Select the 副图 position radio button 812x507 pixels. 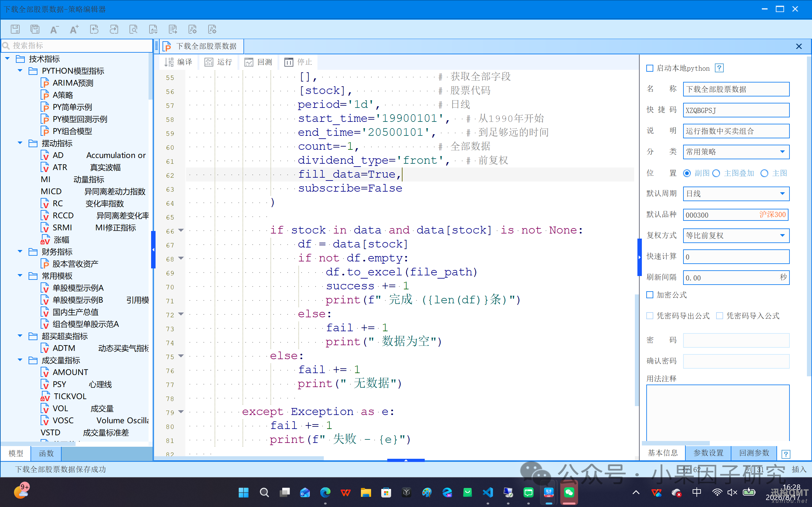[687, 173]
